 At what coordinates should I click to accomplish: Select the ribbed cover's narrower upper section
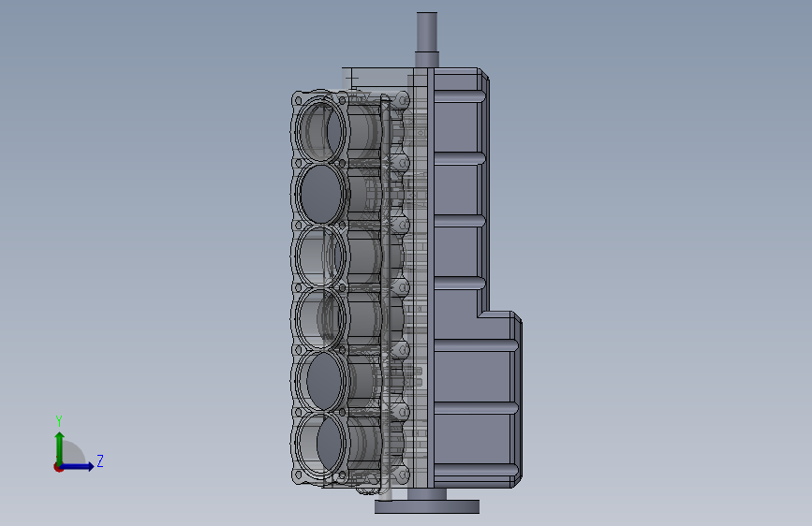pyautogui.click(x=460, y=189)
